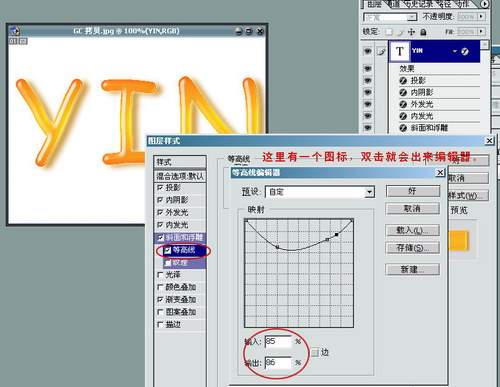Viewport: 500px width, 387px height.
Task: Click the 新建... button
Action: click(413, 269)
